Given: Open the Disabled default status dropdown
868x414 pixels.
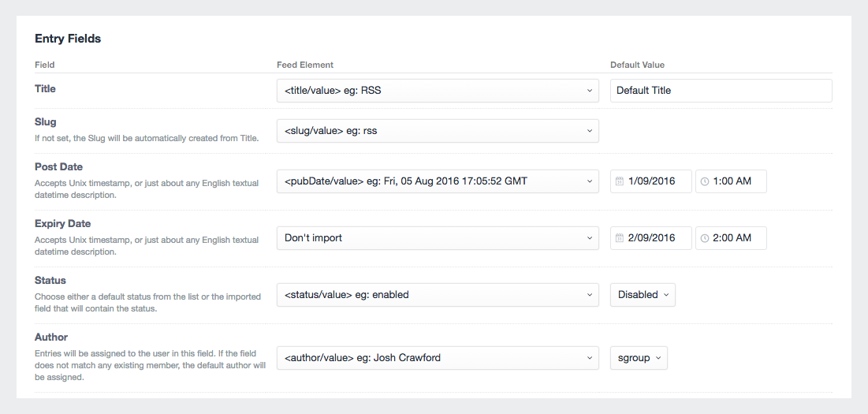Looking at the screenshot, I should coord(643,295).
